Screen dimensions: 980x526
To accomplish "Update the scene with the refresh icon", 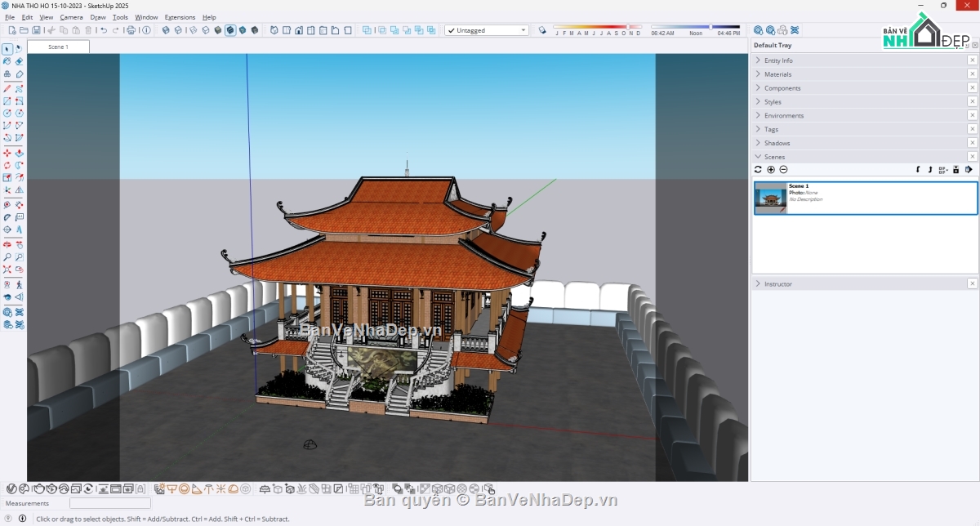I will [758, 169].
